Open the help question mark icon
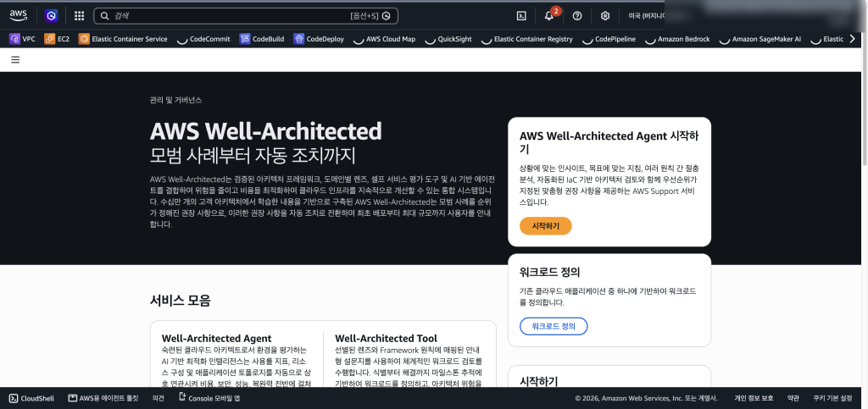The width and height of the screenshot is (868, 409). tap(576, 16)
